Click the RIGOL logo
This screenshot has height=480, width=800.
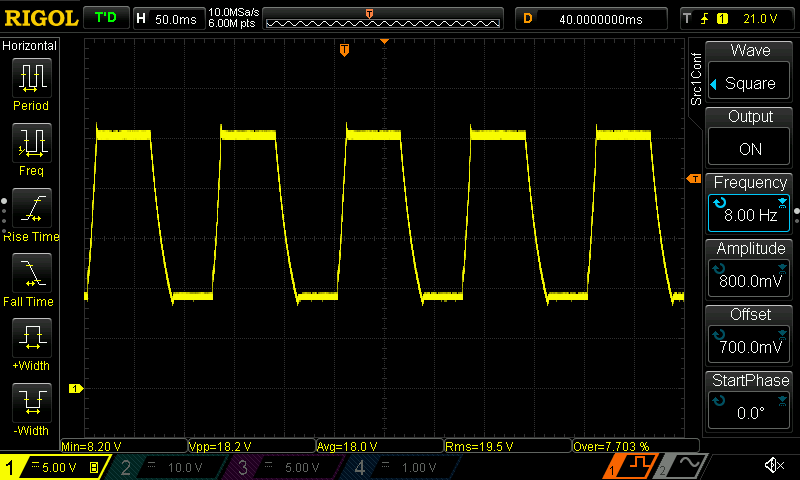click(x=41, y=19)
